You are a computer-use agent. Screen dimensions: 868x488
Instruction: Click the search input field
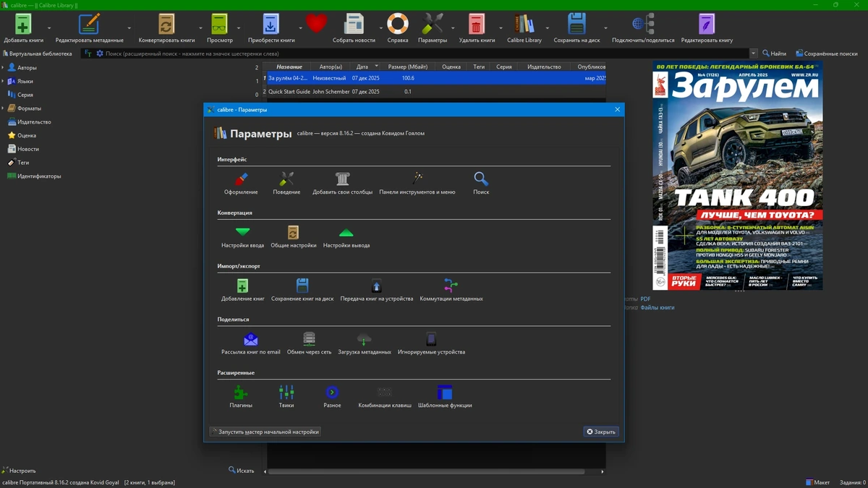tap(427, 53)
